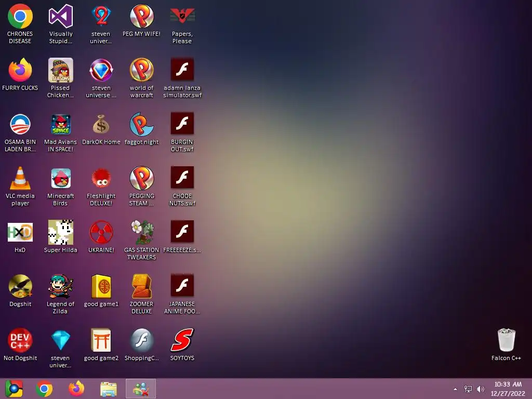Launch the Not Dogshit DEV C++ icon

(x=20, y=345)
